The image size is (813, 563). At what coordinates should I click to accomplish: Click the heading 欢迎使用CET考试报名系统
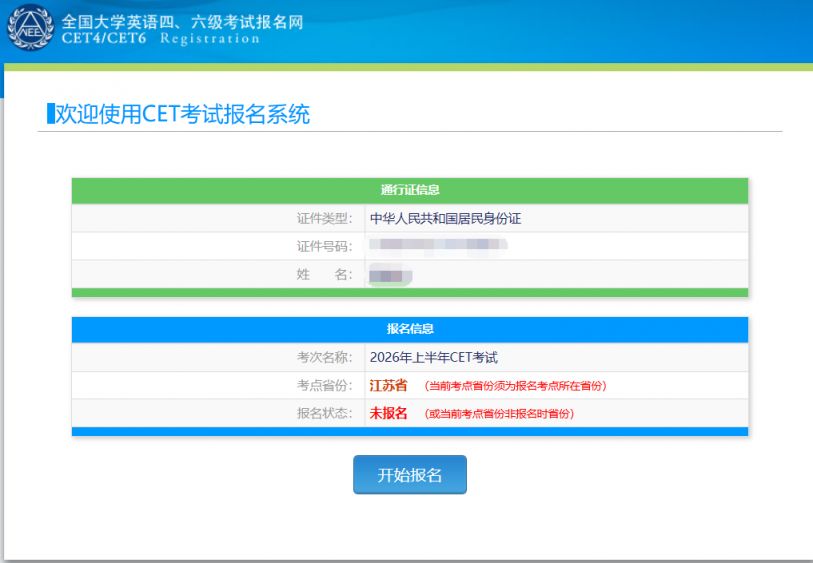click(183, 114)
